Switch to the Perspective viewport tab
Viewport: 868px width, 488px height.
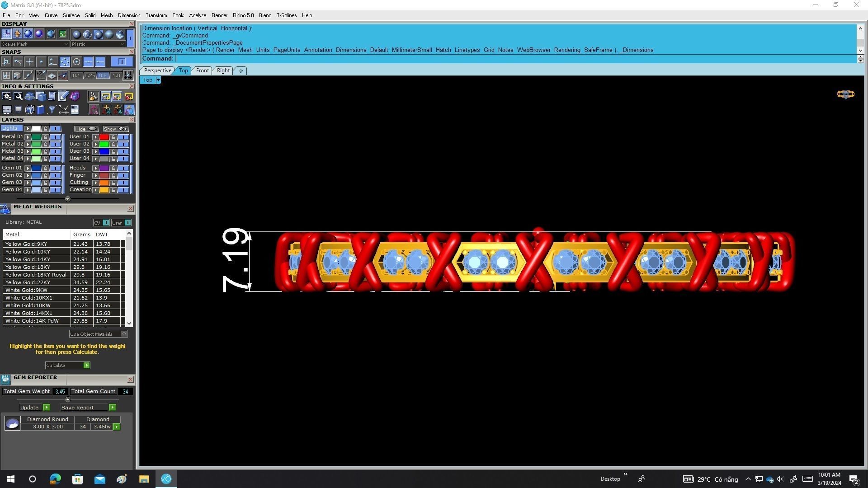pos(157,70)
